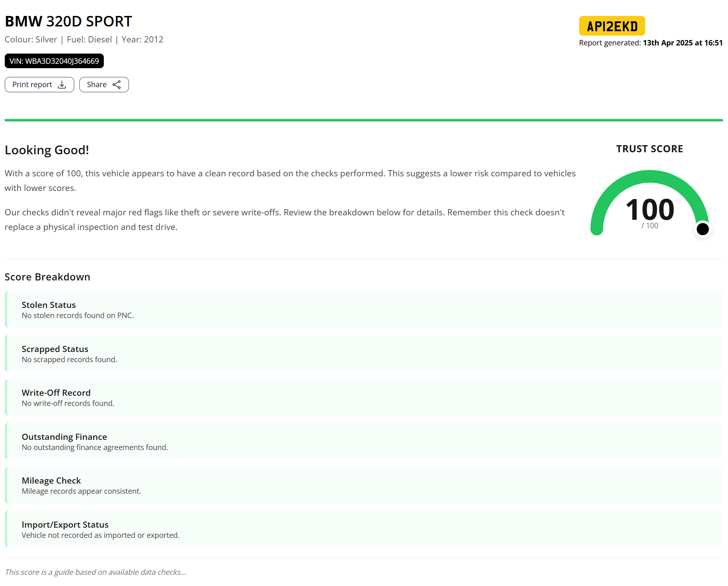Click the black trust score gauge knob
The height and width of the screenshot is (586, 728).
point(703,229)
